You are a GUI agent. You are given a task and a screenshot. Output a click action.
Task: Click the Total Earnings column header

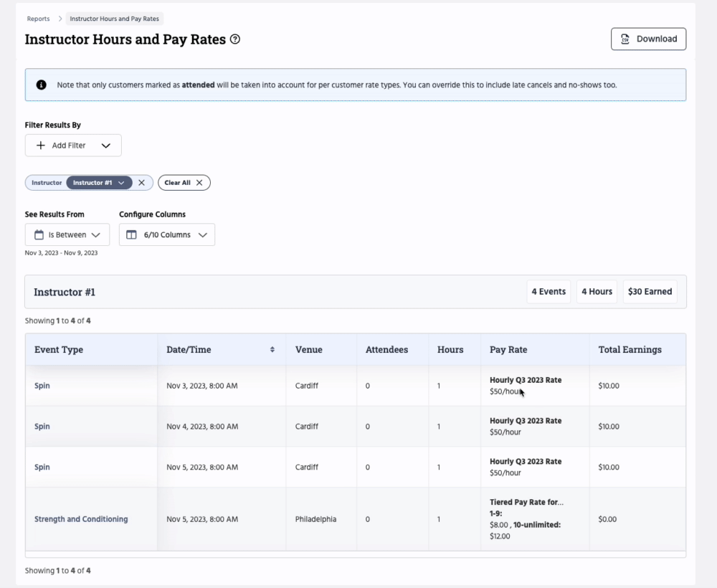point(630,350)
